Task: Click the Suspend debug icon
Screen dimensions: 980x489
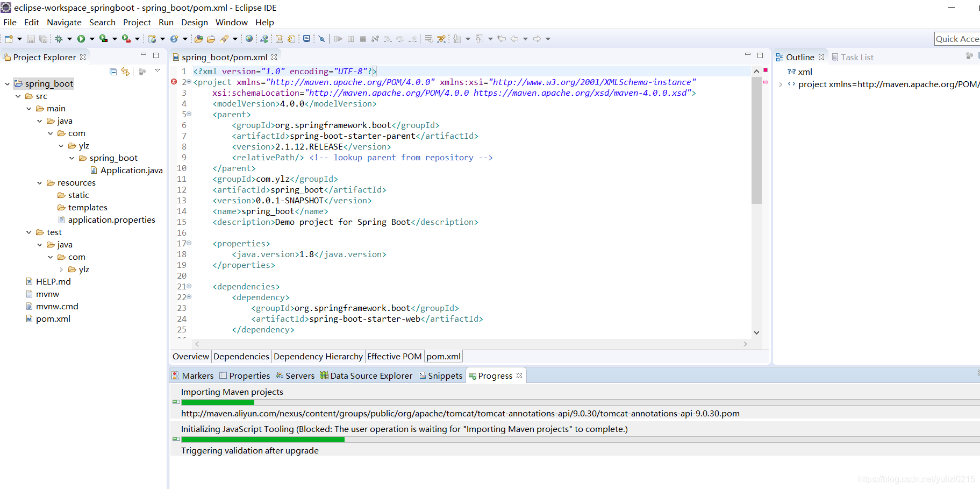Action: pos(351,39)
